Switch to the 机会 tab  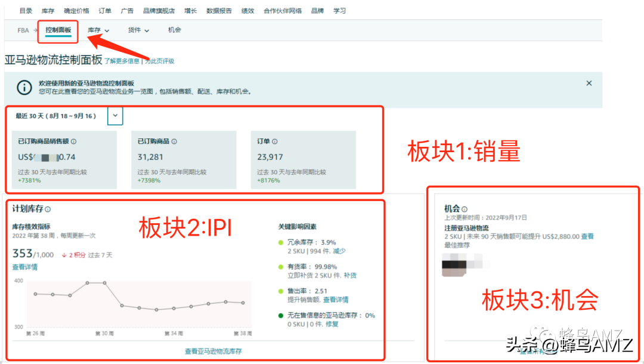click(x=175, y=30)
